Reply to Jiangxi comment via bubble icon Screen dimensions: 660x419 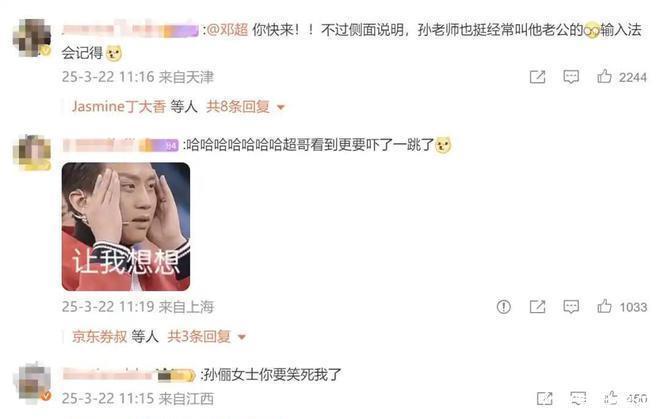(x=578, y=398)
